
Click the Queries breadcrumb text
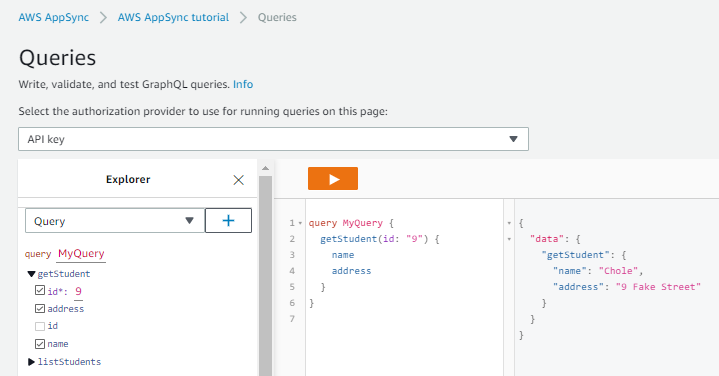[x=277, y=17]
